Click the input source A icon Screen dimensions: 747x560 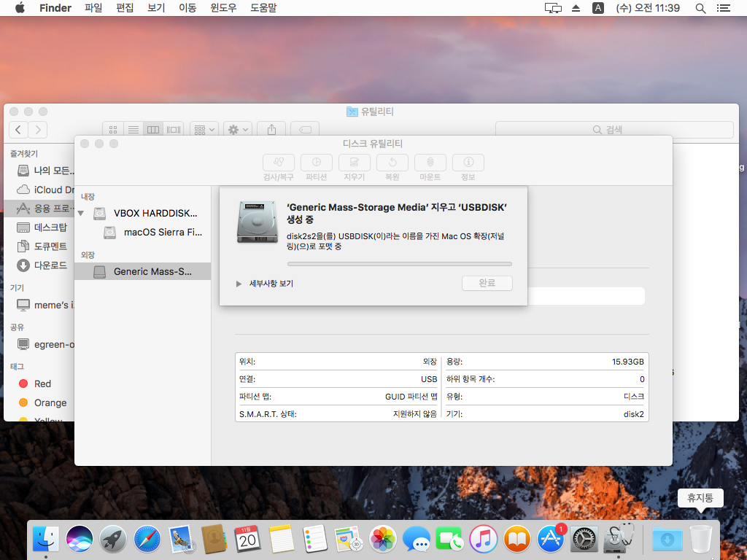pyautogui.click(x=598, y=8)
